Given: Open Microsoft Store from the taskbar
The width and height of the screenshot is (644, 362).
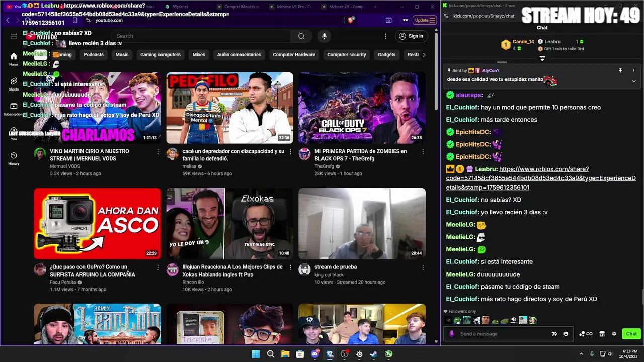Looking at the screenshot, I should click(x=300, y=354).
